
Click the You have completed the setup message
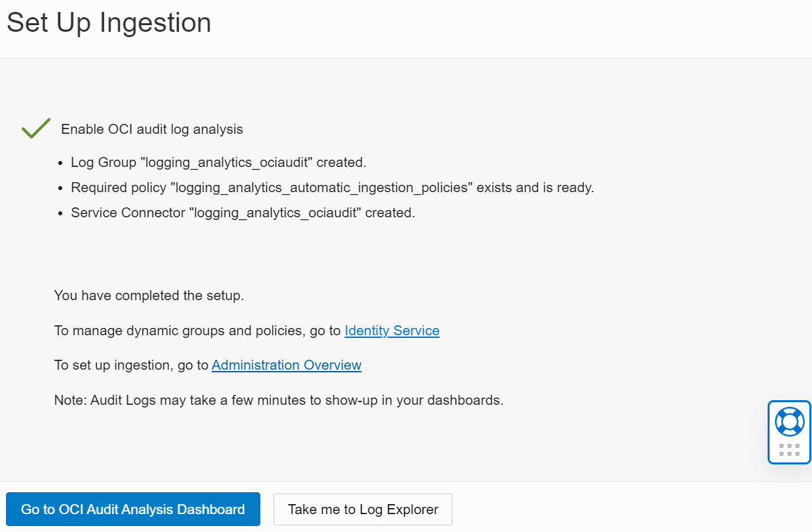click(x=149, y=295)
